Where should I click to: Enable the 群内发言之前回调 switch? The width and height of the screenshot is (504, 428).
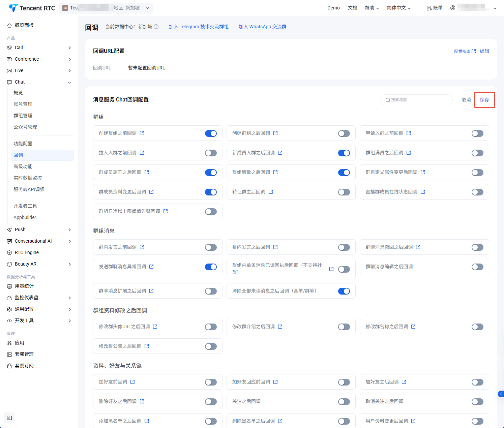tap(211, 247)
